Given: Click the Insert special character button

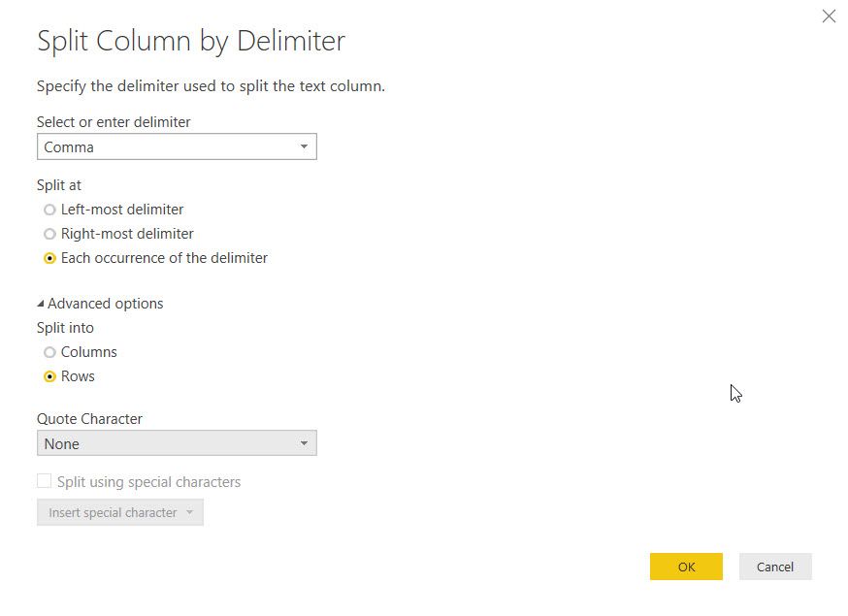Looking at the screenshot, I should pyautogui.click(x=120, y=512).
